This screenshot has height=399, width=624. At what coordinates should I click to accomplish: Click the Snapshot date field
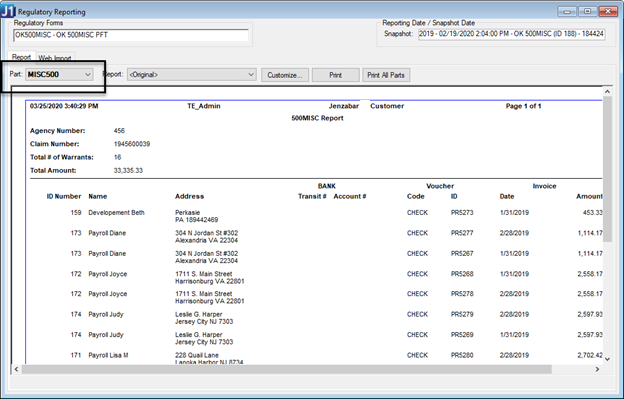click(x=511, y=34)
